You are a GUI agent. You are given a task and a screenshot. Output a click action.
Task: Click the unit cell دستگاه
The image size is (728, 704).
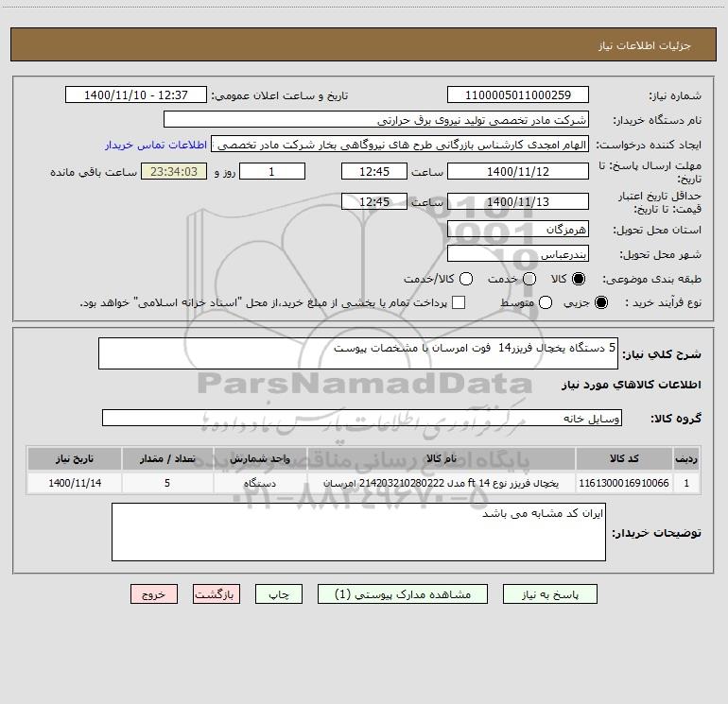coord(260,483)
